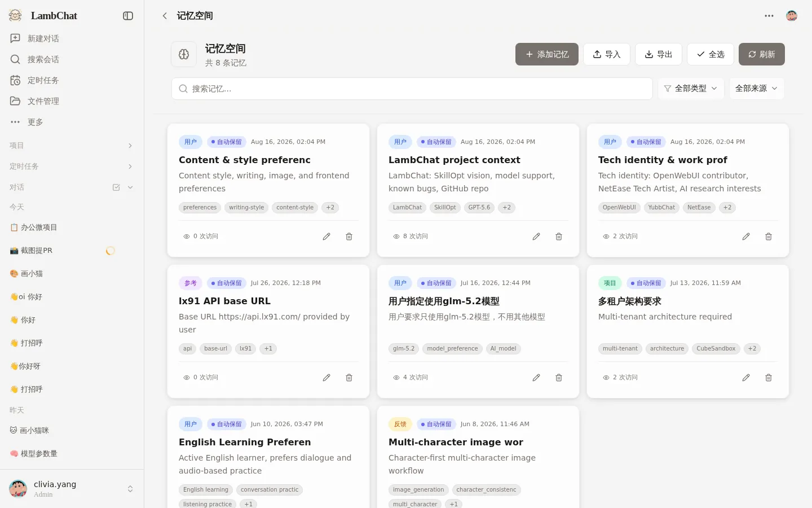Click the image_generation tag
812x508 pixels.
pos(418,490)
